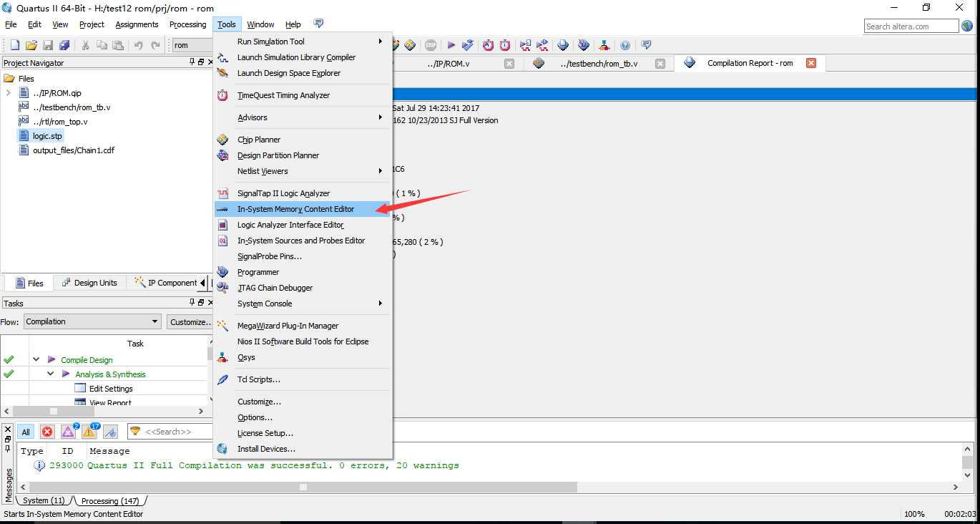Click the Open folder toolbar icon
The width and height of the screenshot is (980, 524).
31,45
